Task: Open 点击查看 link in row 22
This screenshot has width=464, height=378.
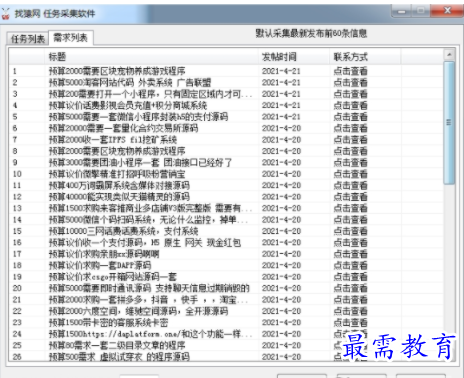Action: pyautogui.click(x=350, y=311)
